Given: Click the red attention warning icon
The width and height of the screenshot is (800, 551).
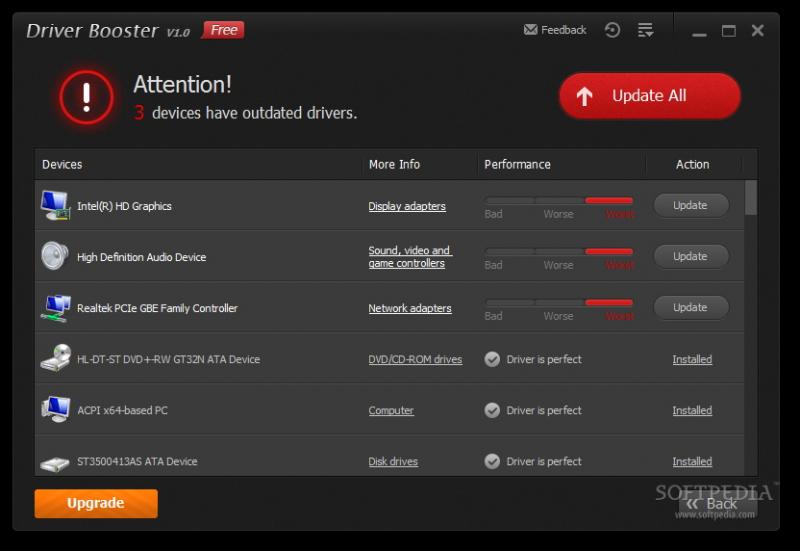Looking at the screenshot, I should coord(86,97).
